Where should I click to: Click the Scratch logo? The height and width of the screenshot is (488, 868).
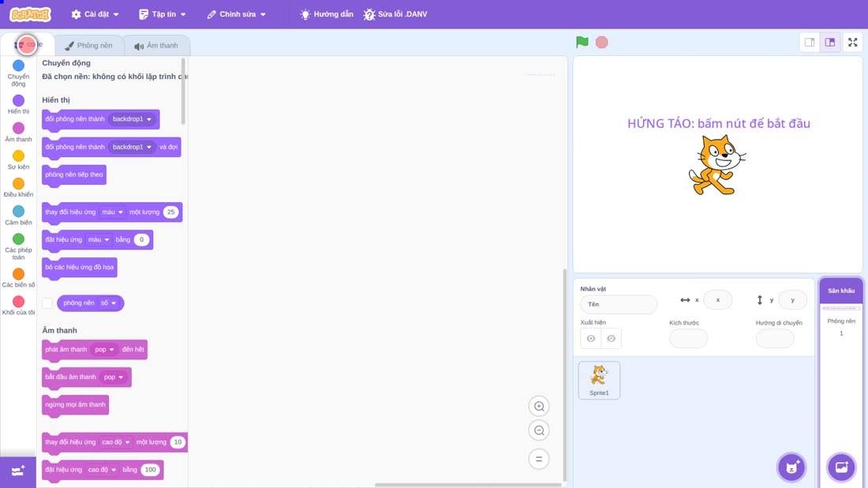31,14
